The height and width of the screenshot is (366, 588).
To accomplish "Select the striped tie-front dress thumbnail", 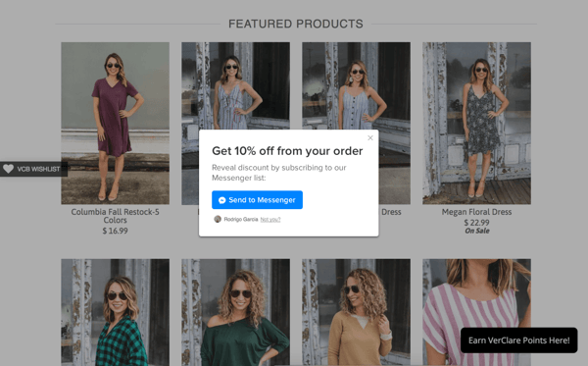I will point(235,85).
